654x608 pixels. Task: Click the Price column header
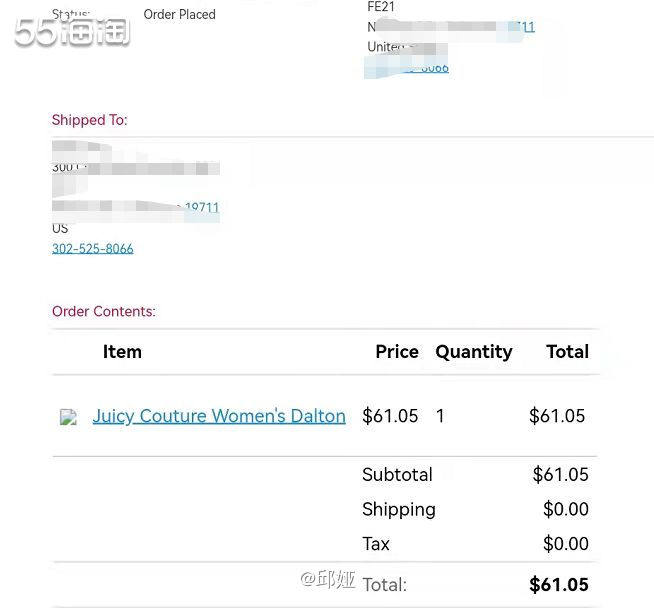coord(397,352)
